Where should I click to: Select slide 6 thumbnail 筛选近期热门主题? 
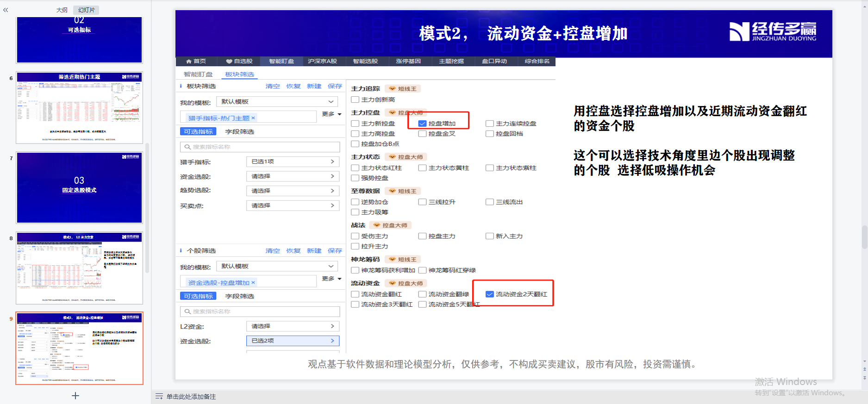pyautogui.click(x=80, y=107)
